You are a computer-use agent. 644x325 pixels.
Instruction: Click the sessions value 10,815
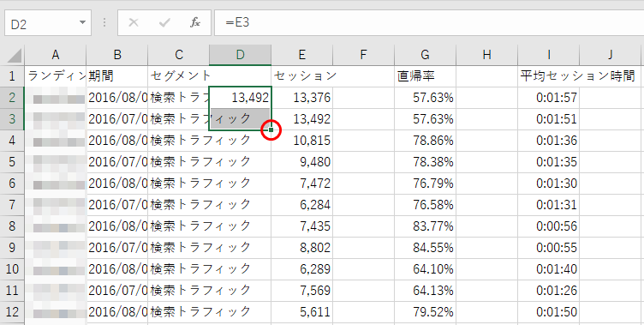301,141
